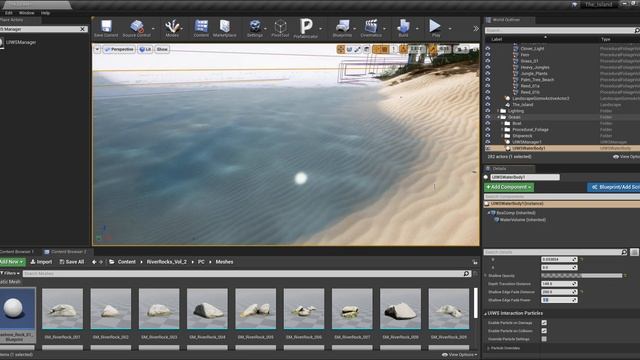Click the Import button

41,262
